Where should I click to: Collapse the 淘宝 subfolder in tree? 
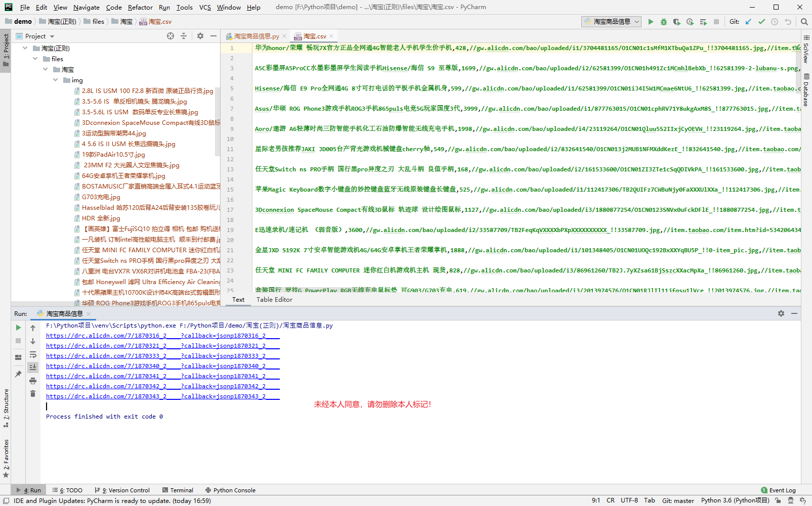(46, 69)
